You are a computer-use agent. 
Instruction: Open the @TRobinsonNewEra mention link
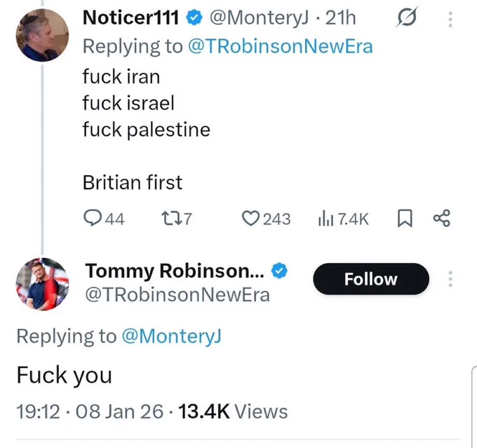[x=281, y=46]
